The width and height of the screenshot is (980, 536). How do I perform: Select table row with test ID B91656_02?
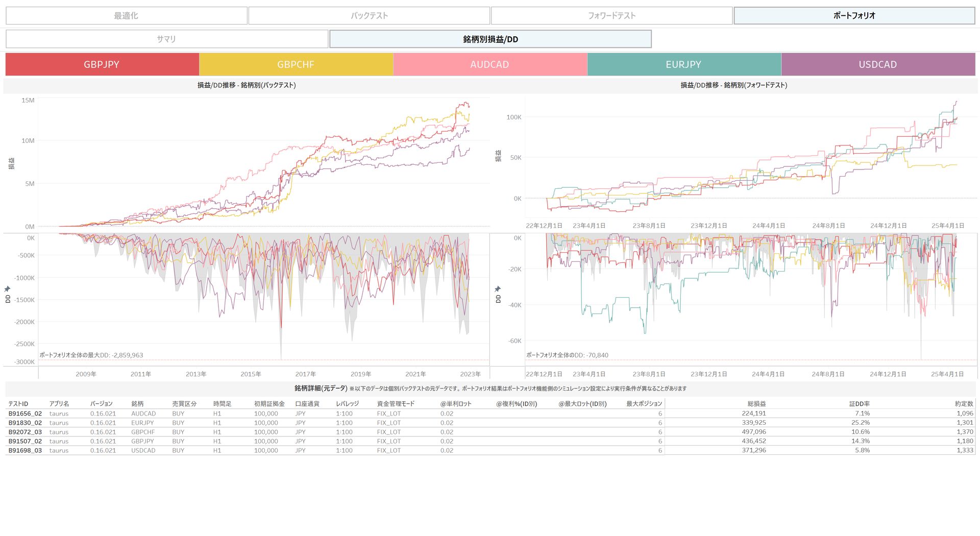point(25,414)
